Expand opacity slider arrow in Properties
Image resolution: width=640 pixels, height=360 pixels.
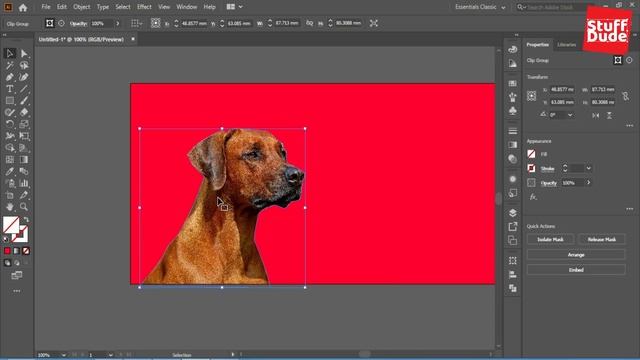(589, 183)
